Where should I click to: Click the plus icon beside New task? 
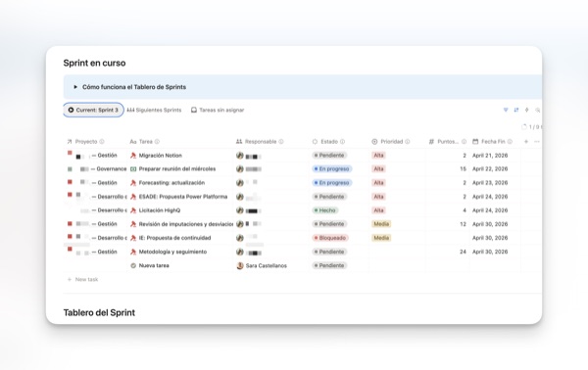click(x=70, y=279)
